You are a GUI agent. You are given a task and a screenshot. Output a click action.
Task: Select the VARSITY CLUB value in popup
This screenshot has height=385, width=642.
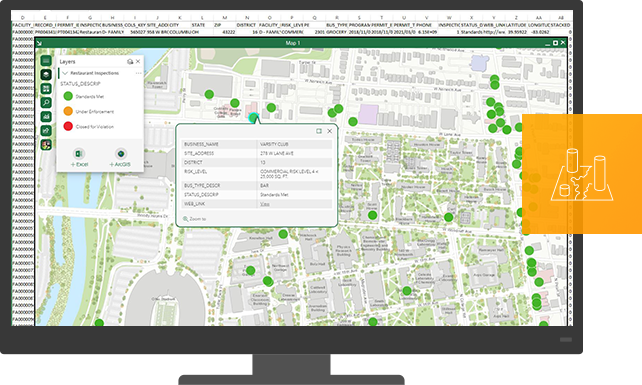point(274,144)
